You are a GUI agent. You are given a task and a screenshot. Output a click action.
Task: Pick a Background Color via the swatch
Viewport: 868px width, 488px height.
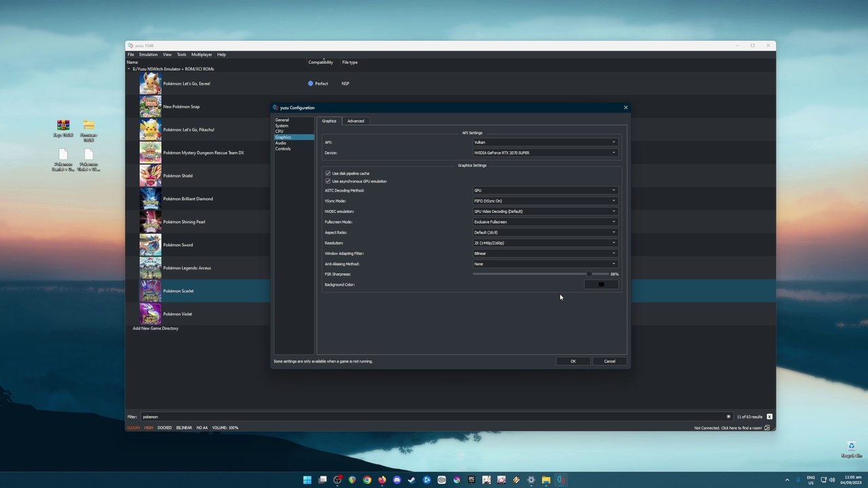(601, 285)
